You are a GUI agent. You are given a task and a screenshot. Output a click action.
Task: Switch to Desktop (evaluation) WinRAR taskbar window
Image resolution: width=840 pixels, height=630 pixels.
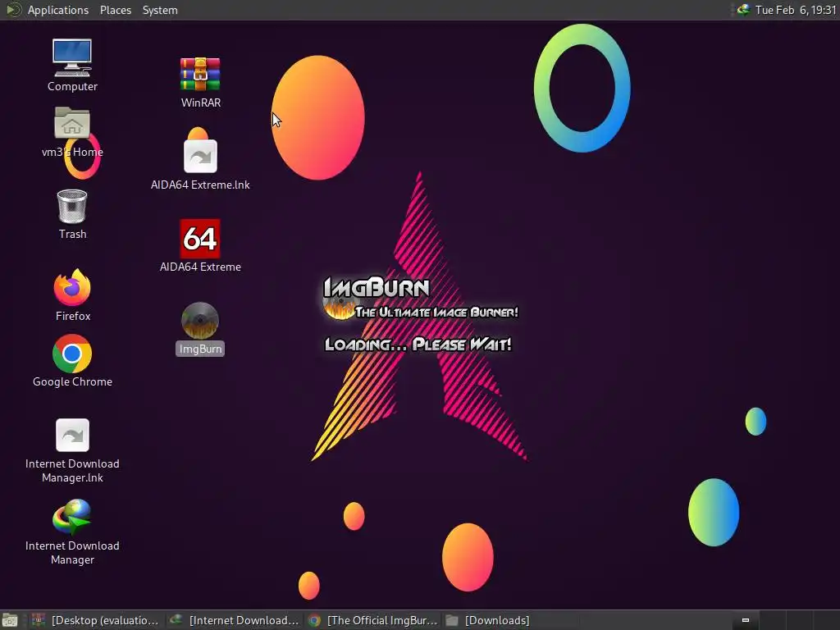point(95,620)
